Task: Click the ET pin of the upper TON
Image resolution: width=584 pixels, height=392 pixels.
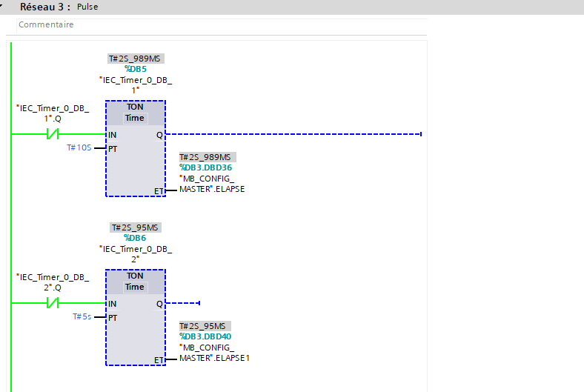Action: coord(159,190)
